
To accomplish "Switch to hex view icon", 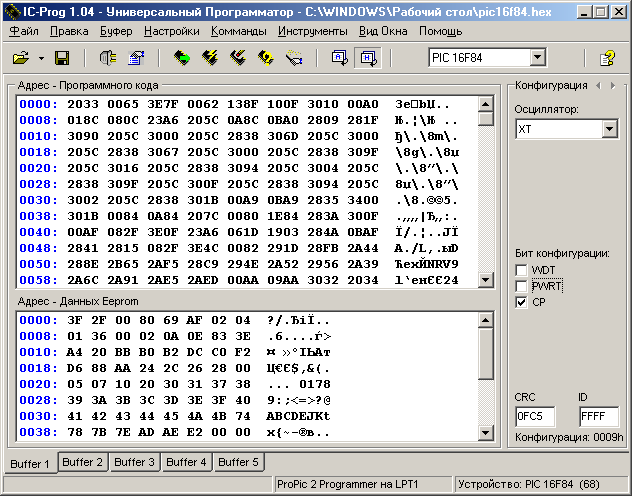I will [368, 58].
